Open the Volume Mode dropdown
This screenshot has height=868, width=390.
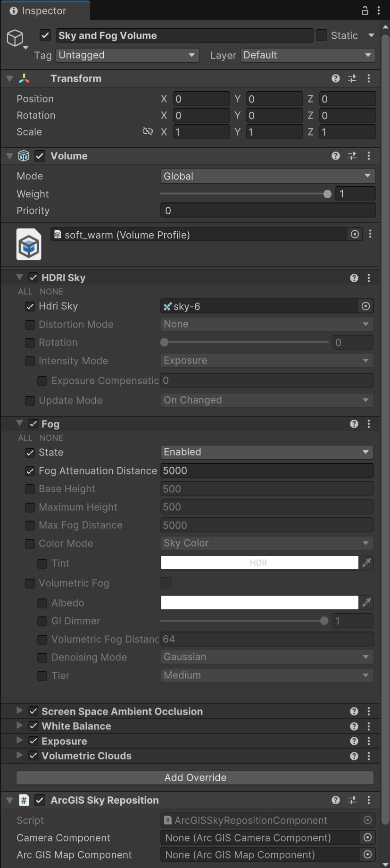(x=267, y=176)
